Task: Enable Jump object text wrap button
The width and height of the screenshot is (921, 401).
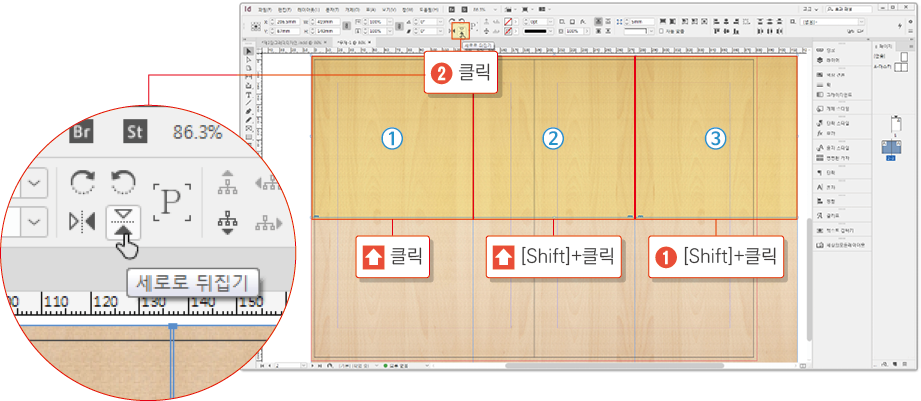Action: click(608, 31)
